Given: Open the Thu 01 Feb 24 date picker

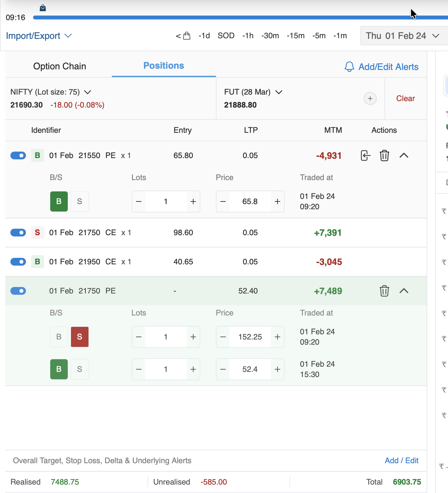Looking at the screenshot, I should (x=402, y=36).
